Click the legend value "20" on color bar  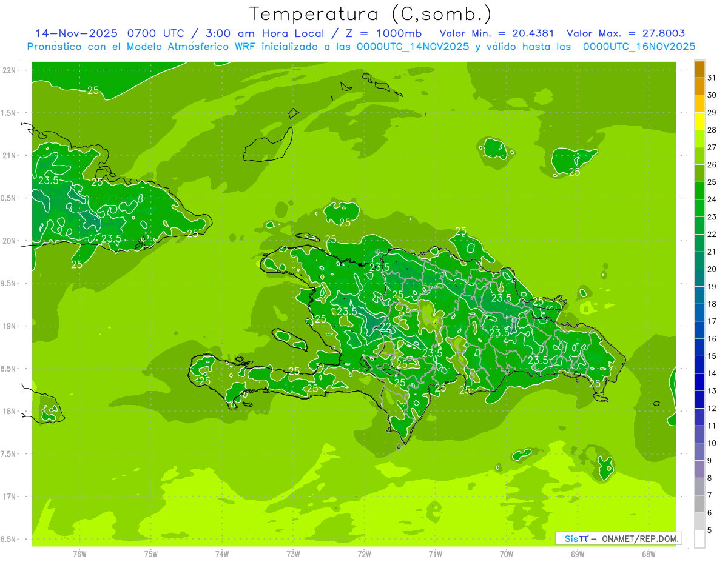point(712,269)
